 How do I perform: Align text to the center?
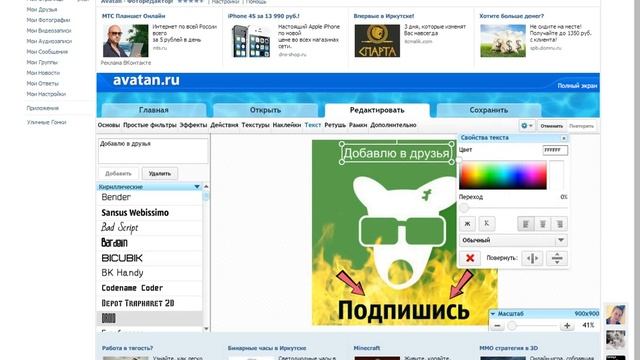[543, 224]
